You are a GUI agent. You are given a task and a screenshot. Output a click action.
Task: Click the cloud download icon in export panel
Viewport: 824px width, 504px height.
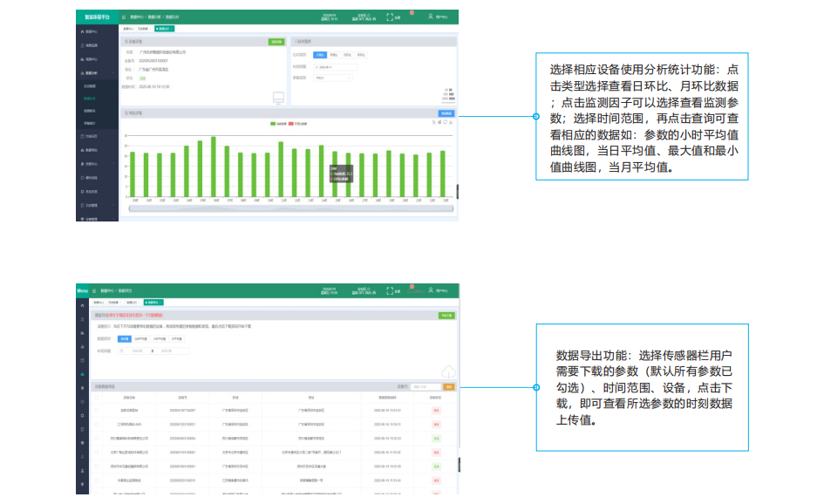[x=448, y=372]
